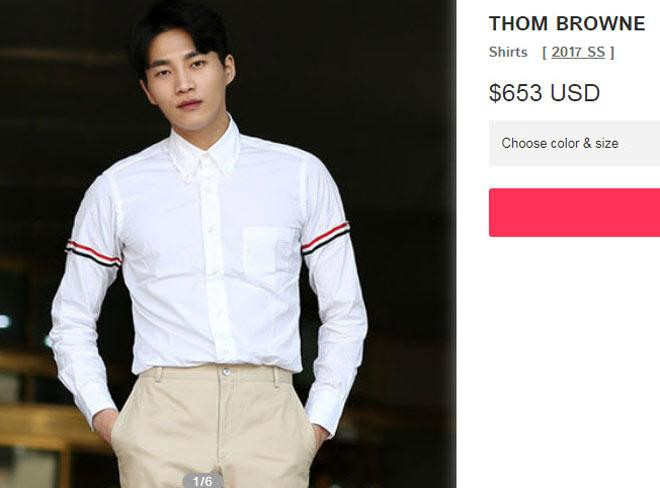Open the THOM BROWNE brand heading

[567, 24]
